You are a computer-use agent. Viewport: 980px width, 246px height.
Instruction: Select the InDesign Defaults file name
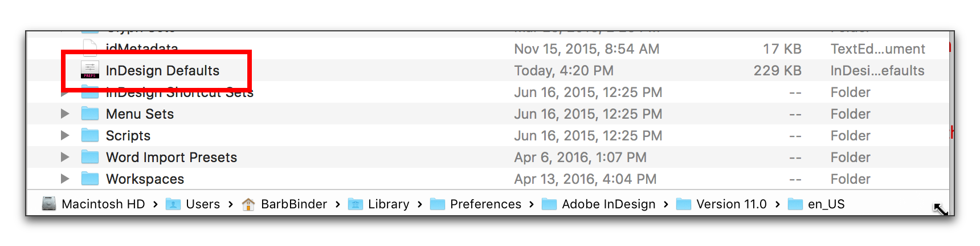coord(162,70)
